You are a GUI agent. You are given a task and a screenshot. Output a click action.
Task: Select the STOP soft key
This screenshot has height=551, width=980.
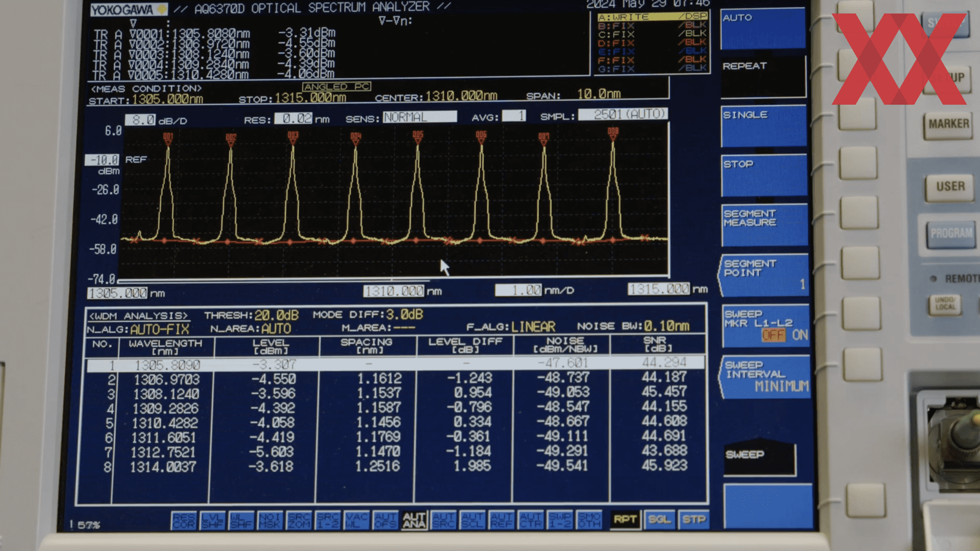764,176
